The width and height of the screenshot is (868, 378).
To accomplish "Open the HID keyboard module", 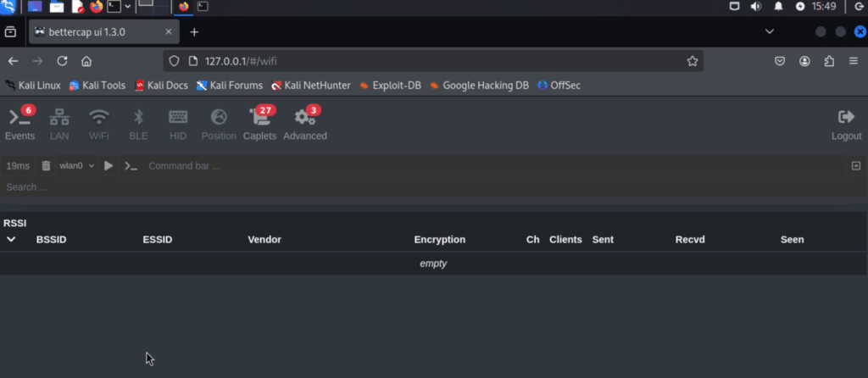I will pyautogui.click(x=178, y=120).
